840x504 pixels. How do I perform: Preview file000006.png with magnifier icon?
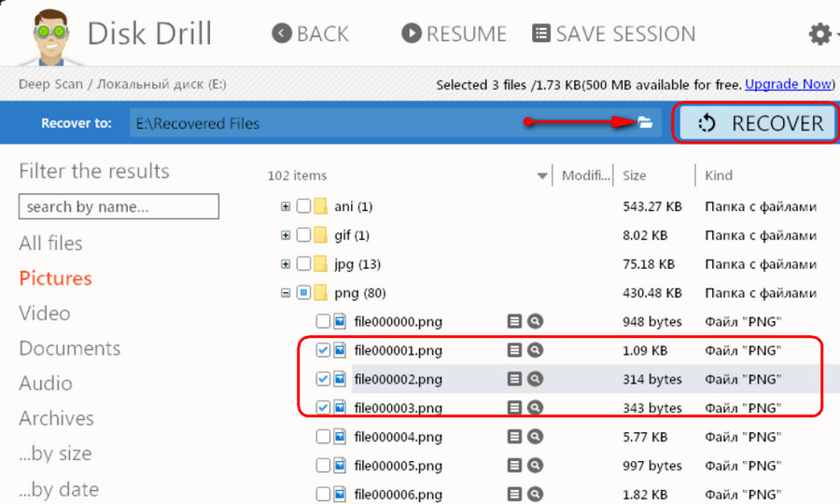coord(535,495)
